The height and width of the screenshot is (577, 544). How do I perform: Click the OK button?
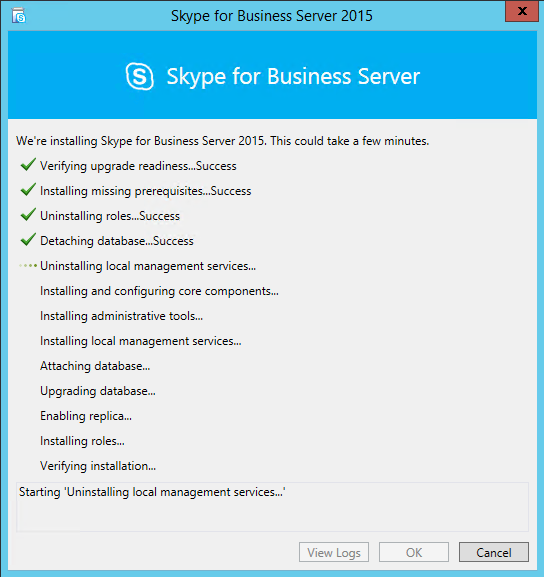(x=414, y=552)
